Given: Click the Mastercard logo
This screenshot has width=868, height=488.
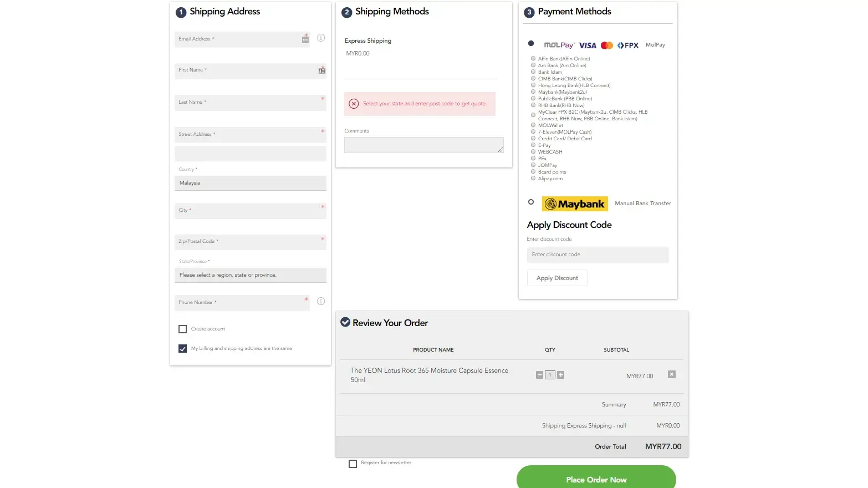Looking at the screenshot, I should pos(606,45).
